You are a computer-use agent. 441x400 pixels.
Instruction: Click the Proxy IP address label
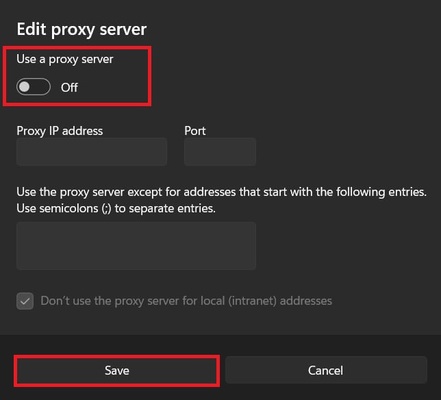pyautogui.click(x=60, y=131)
